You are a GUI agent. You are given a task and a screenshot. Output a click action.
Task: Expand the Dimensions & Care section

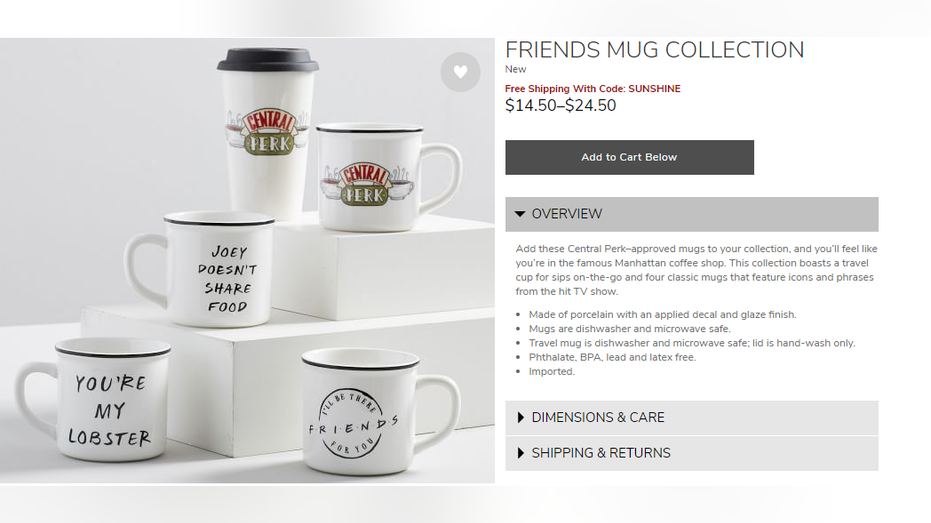point(692,417)
